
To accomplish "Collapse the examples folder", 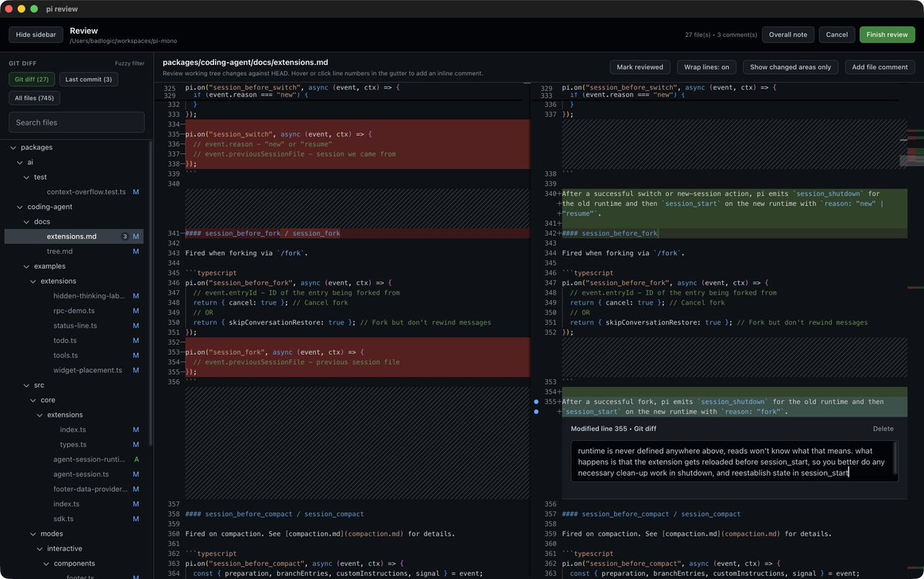I will pyautogui.click(x=26, y=267).
